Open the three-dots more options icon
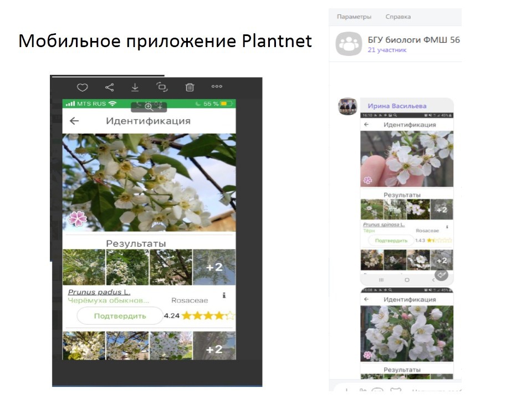532x399 pixels. pyautogui.click(x=217, y=87)
